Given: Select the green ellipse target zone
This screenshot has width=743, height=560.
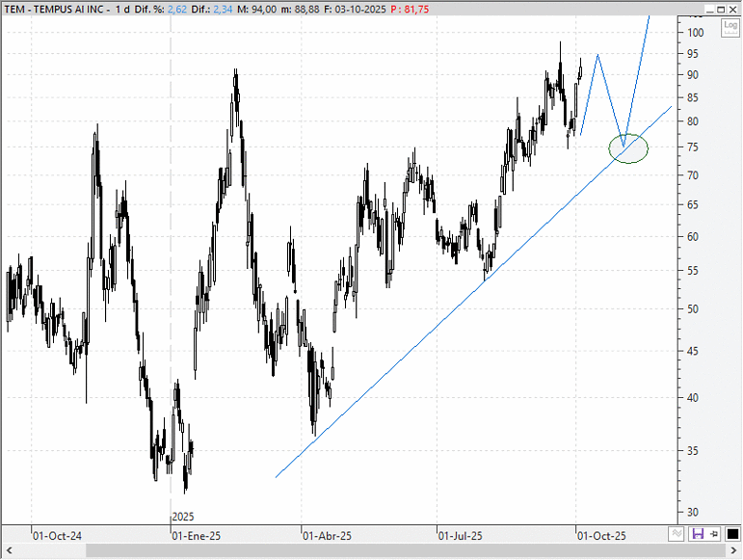Looking at the screenshot, I should pyautogui.click(x=628, y=148).
